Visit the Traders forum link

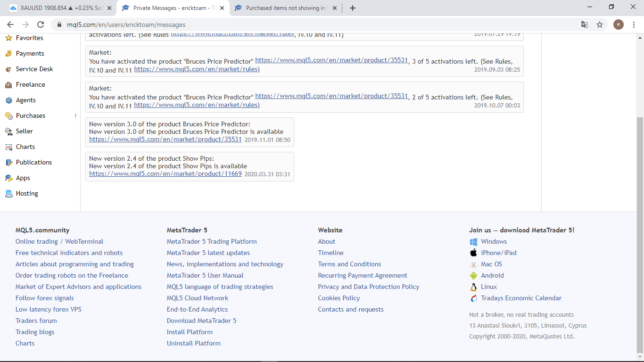tap(36, 321)
